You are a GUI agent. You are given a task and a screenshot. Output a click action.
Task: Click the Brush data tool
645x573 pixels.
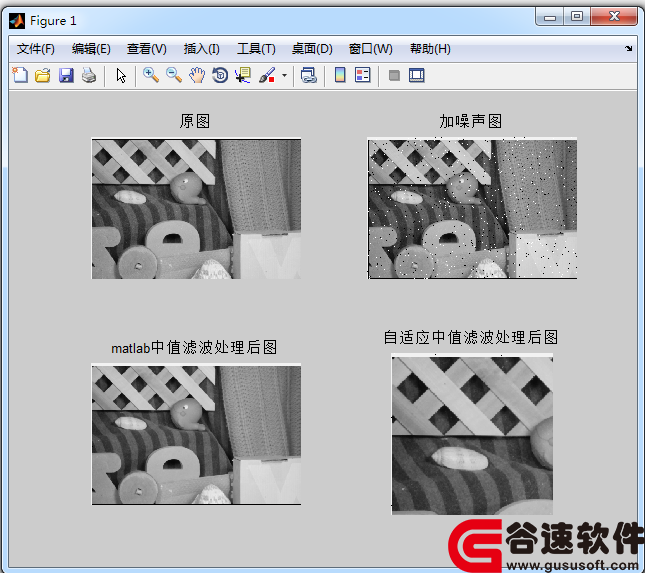267,75
